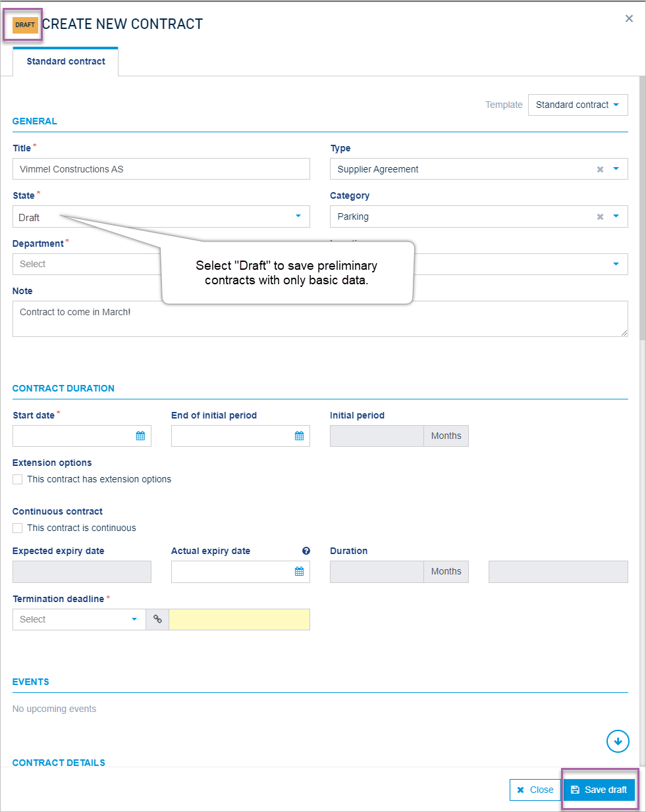
Task: Click the CONTRACT DETAILS section heading
Action: click(59, 763)
